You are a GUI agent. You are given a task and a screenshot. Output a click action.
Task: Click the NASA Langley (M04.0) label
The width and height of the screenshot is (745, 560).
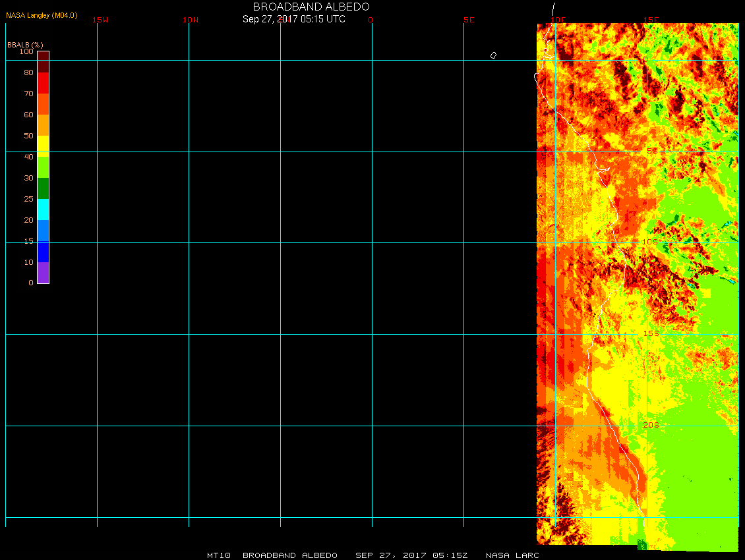(42, 15)
